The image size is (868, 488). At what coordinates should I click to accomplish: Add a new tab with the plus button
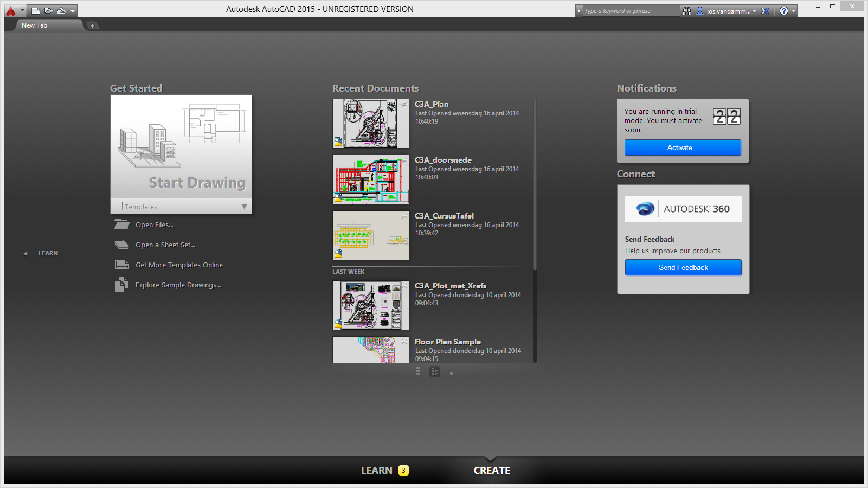coord(92,25)
